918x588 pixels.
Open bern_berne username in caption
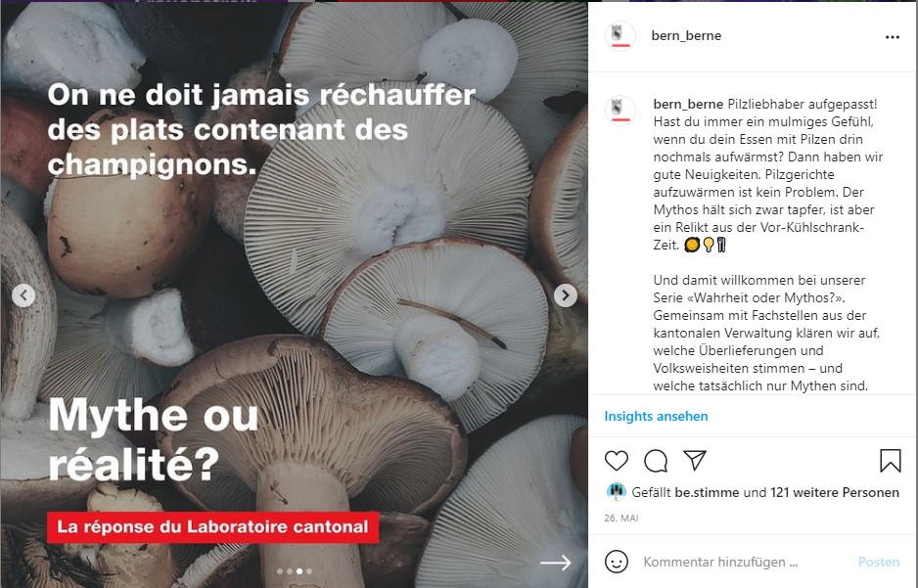pyautogui.click(x=688, y=104)
